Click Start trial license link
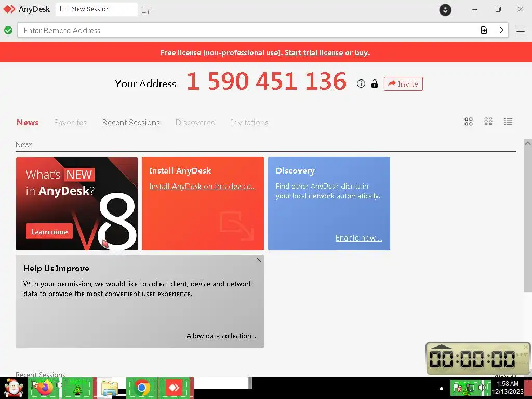Viewport: 532px width, 399px height. click(313, 52)
